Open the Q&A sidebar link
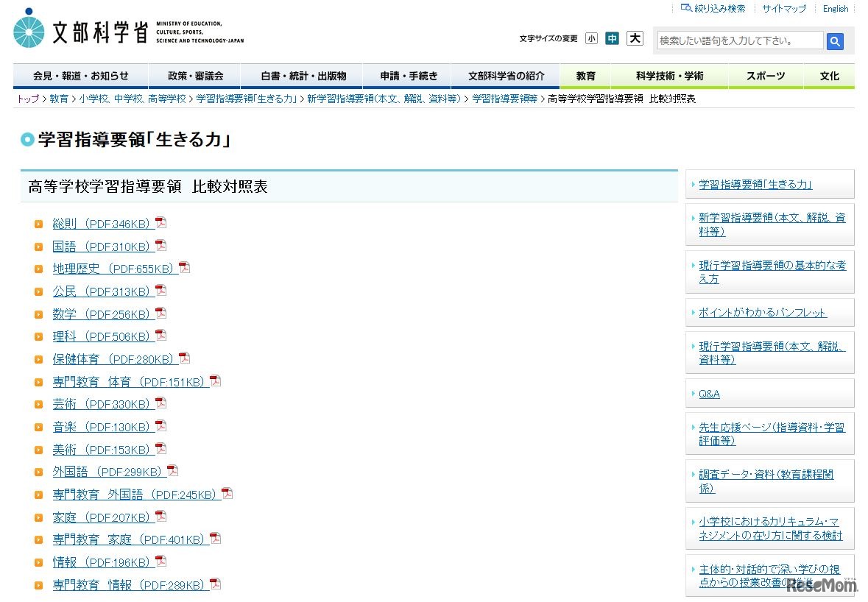868x602 pixels. pyautogui.click(x=709, y=394)
